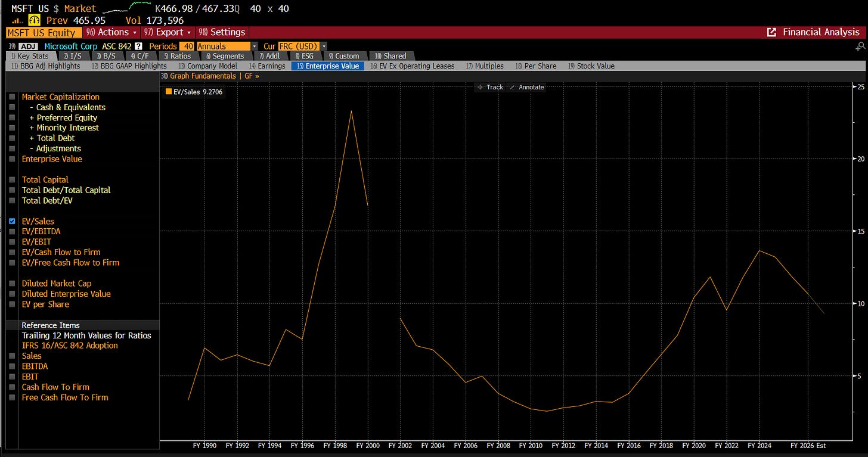Enable the Market Capitalization checkbox
The height and width of the screenshot is (457, 868).
(x=12, y=97)
